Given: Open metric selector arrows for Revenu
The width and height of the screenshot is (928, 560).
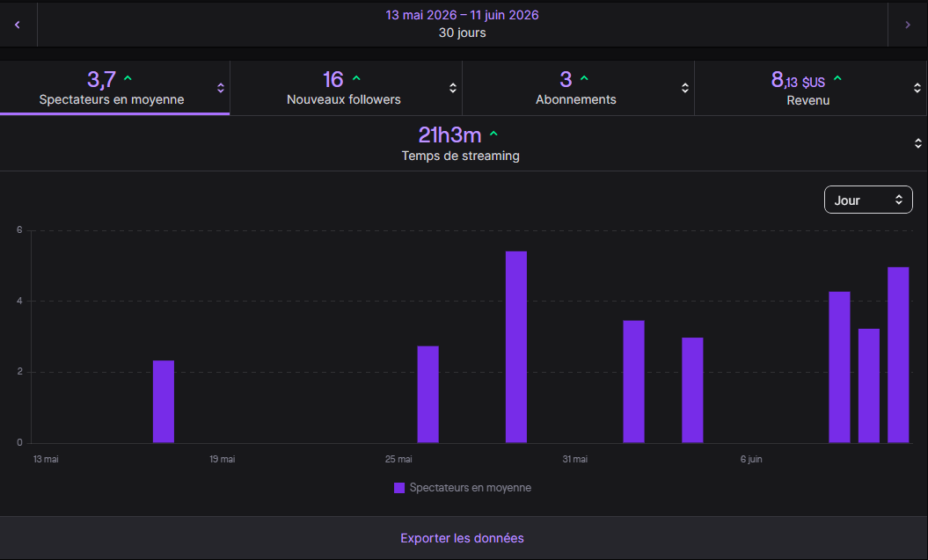Looking at the screenshot, I should (917, 88).
